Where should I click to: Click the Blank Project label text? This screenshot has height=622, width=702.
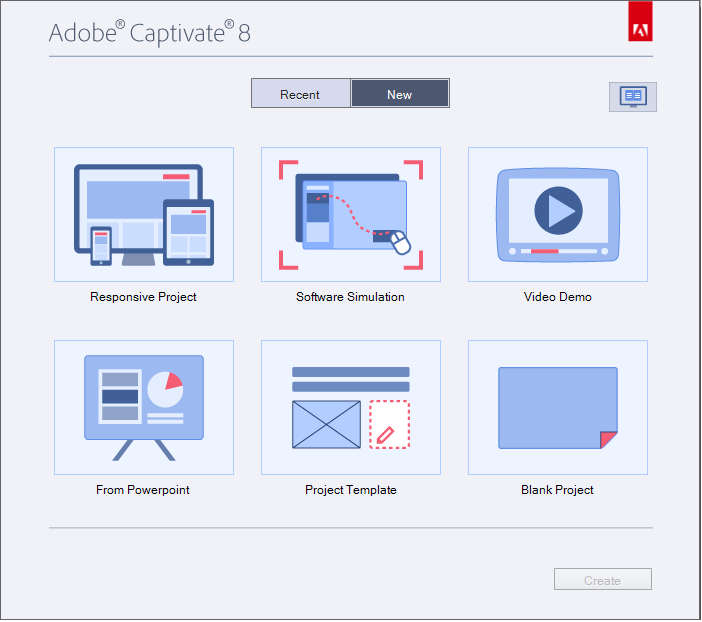[557, 490]
